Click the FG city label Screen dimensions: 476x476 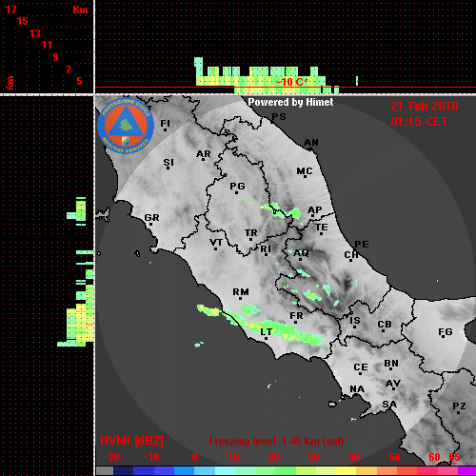point(446,332)
